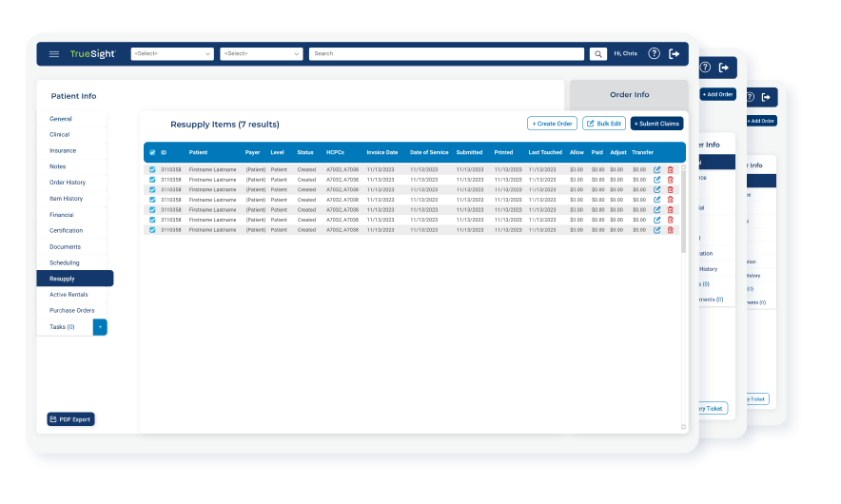Viewport: 841px width, 504px height.
Task: Uncheck the fourth resupply row checkbox
Action: 152,200
